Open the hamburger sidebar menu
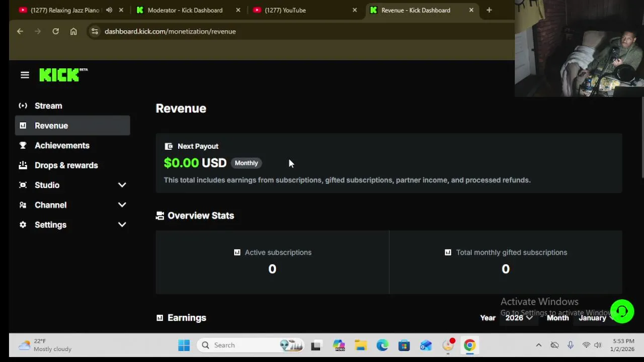Image resolution: width=644 pixels, height=362 pixels. [25, 75]
